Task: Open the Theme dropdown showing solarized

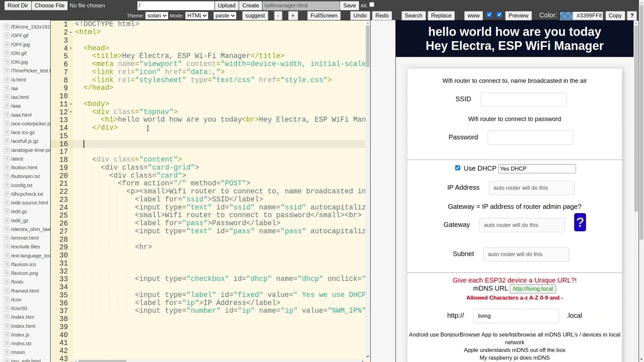Action: [x=156, y=16]
